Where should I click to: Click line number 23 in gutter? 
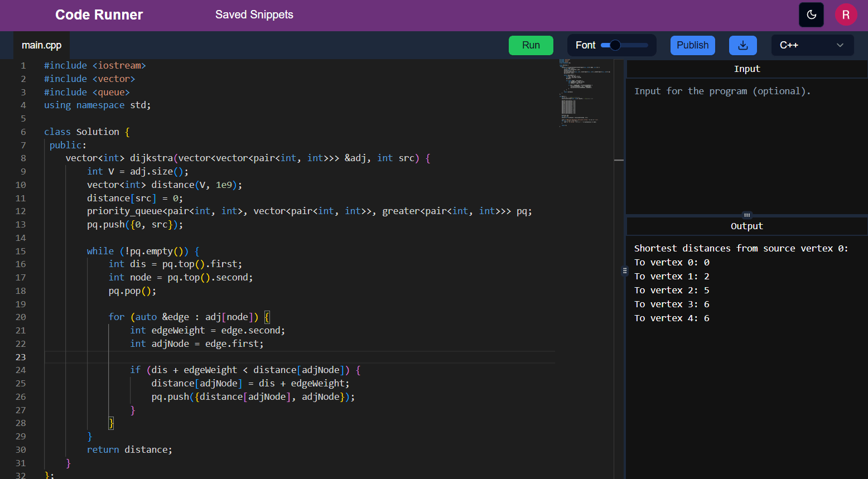point(21,357)
